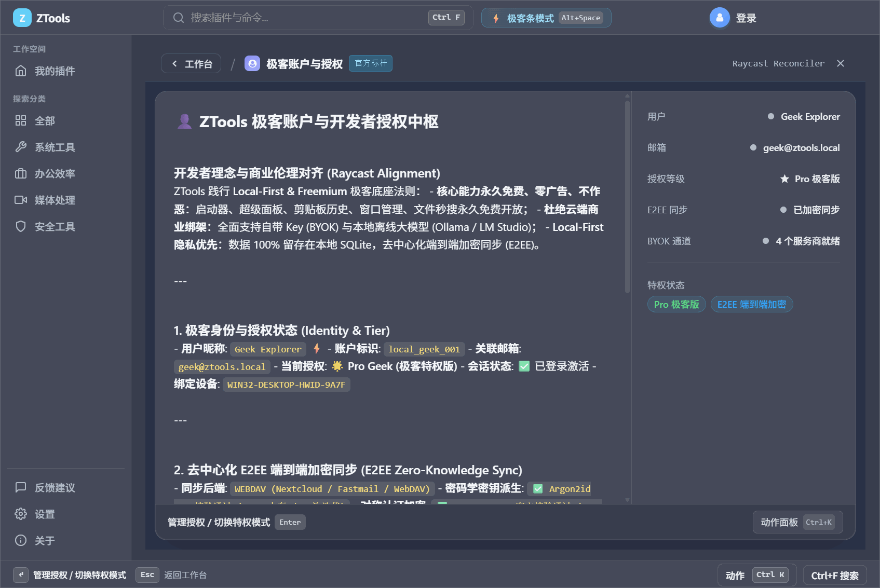Image resolution: width=880 pixels, height=588 pixels.
Task: Click the 官方标杆 badge
Action: (x=371, y=63)
